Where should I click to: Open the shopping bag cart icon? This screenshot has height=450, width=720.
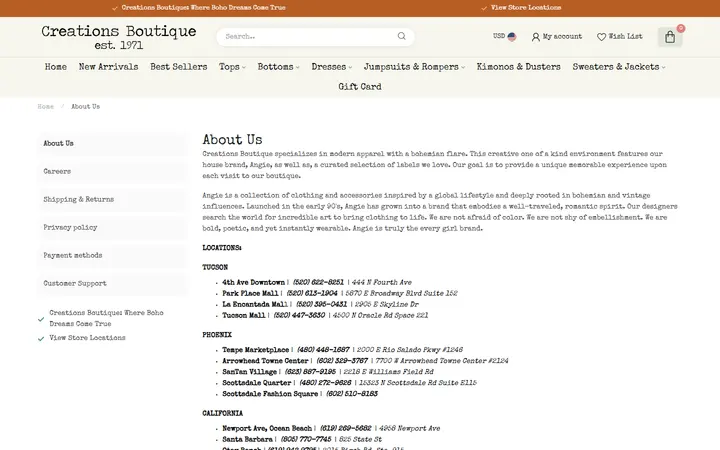[x=670, y=37]
